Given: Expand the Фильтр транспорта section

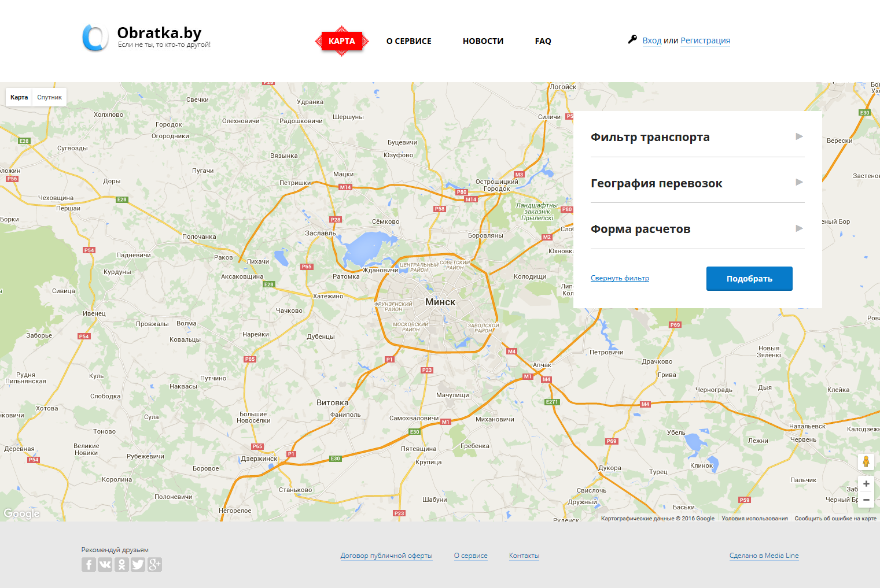Looking at the screenshot, I should [x=697, y=137].
